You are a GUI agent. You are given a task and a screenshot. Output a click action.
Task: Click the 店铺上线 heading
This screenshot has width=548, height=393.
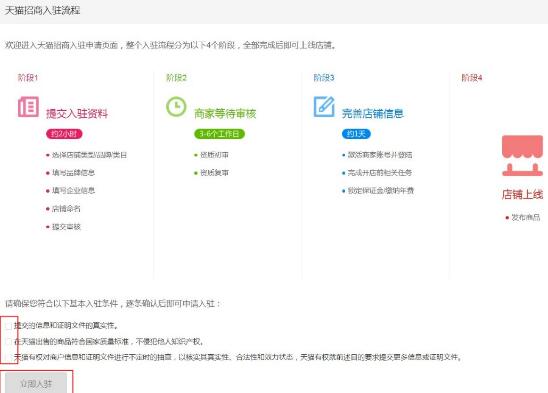522,194
